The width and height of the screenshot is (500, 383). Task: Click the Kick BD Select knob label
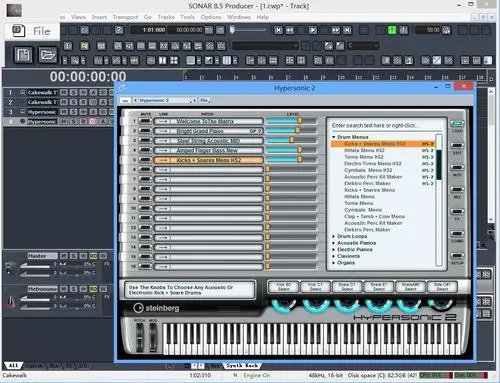coord(284,287)
